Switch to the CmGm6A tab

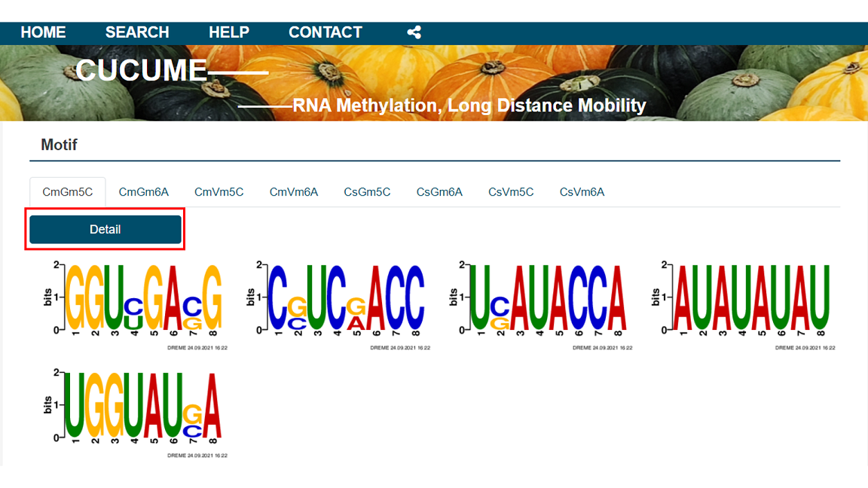point(143,192)
